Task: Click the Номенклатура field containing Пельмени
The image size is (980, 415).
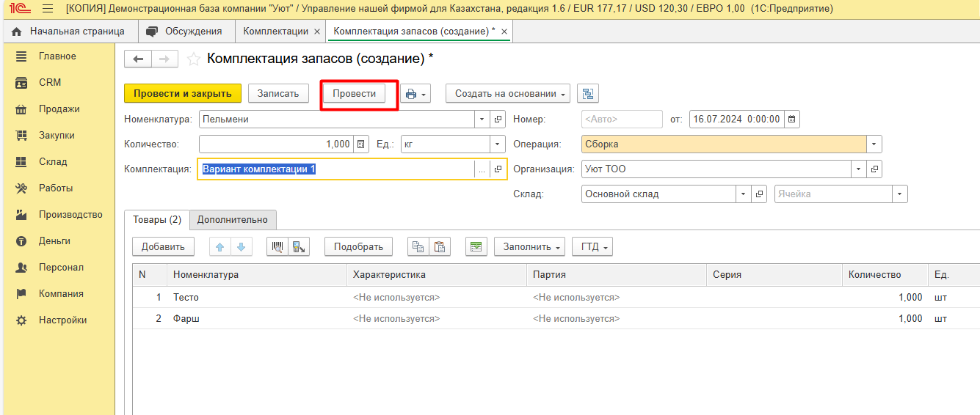Action: (336, 119)
